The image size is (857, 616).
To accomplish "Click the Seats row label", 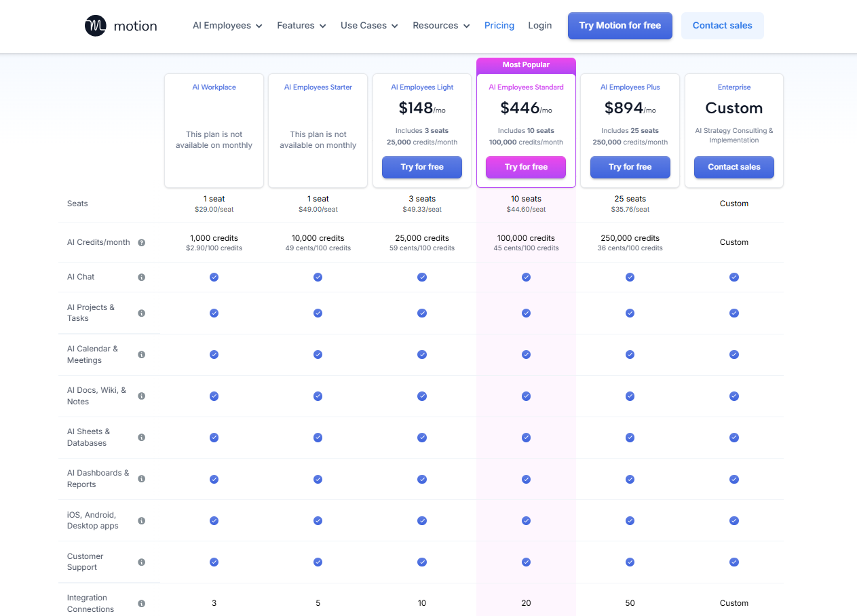I will pos(77,204).
